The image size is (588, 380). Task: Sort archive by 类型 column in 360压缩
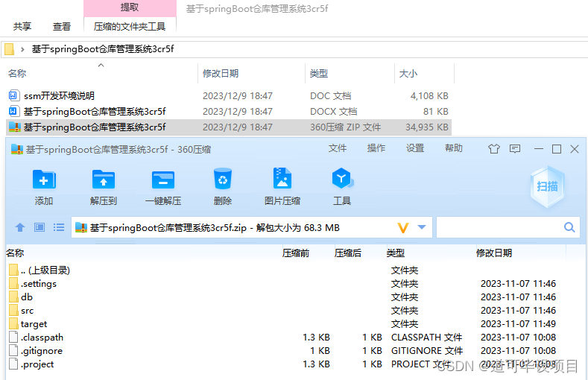[396, 253]
